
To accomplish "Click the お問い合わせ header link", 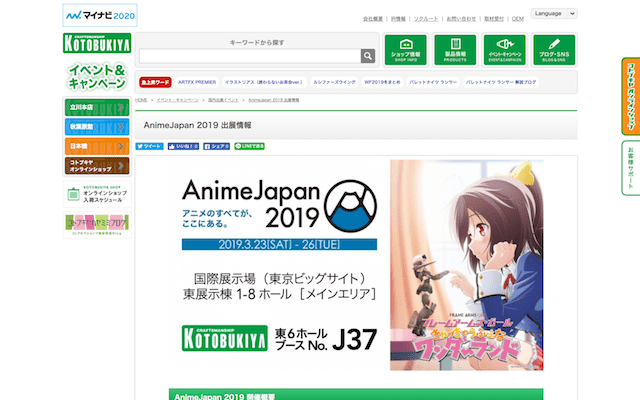I will point(461,19).
